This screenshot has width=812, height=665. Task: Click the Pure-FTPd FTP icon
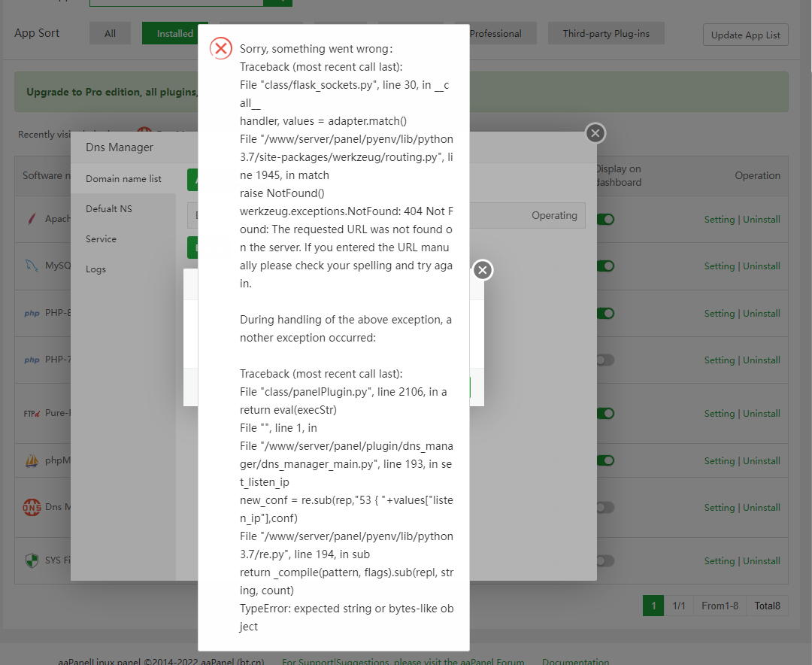coord(32,413)
